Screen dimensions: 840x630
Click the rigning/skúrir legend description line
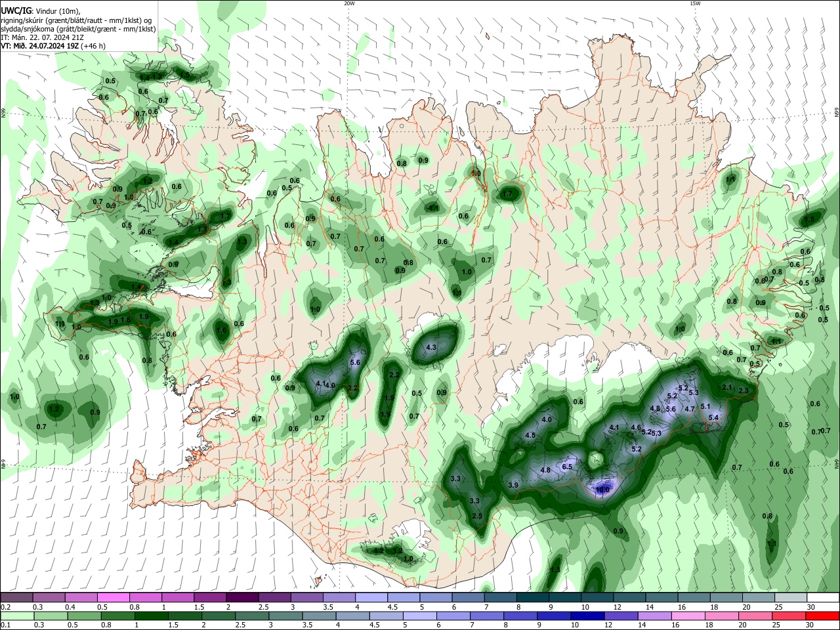(77, 20)
